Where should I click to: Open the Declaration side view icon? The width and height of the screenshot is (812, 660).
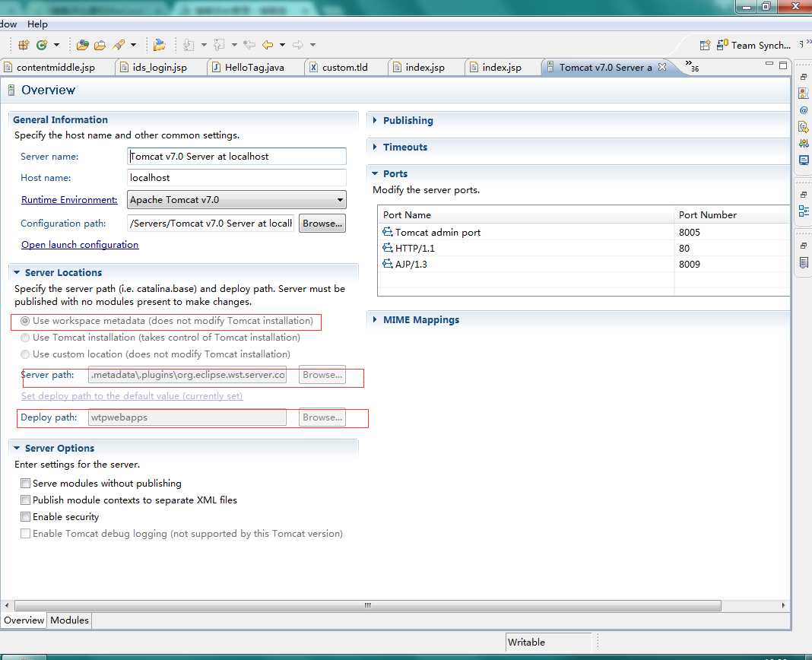(x=803, y=126)
